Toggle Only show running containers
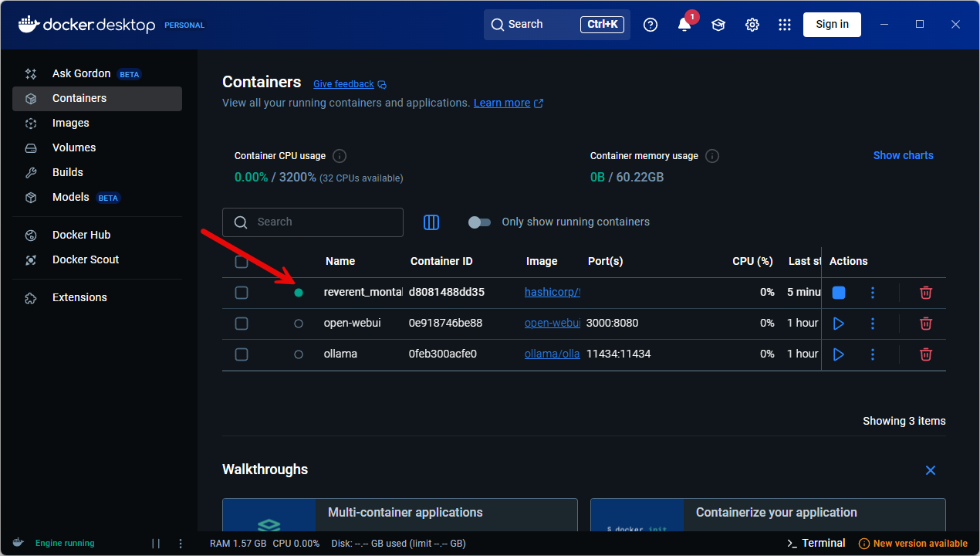Screen dimensions: 980x556 coord(479,222)
